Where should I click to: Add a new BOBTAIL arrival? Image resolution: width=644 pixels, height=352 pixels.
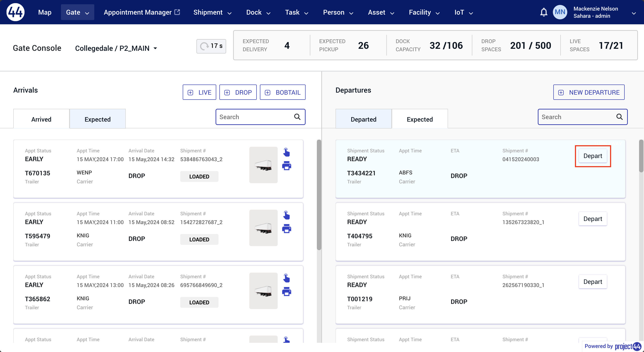pos(282,92)
